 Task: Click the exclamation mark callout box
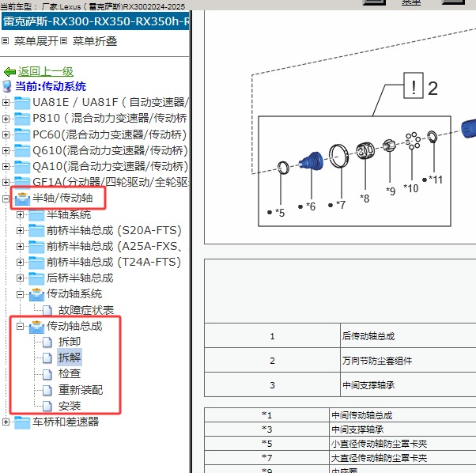[x=414, y=85]
